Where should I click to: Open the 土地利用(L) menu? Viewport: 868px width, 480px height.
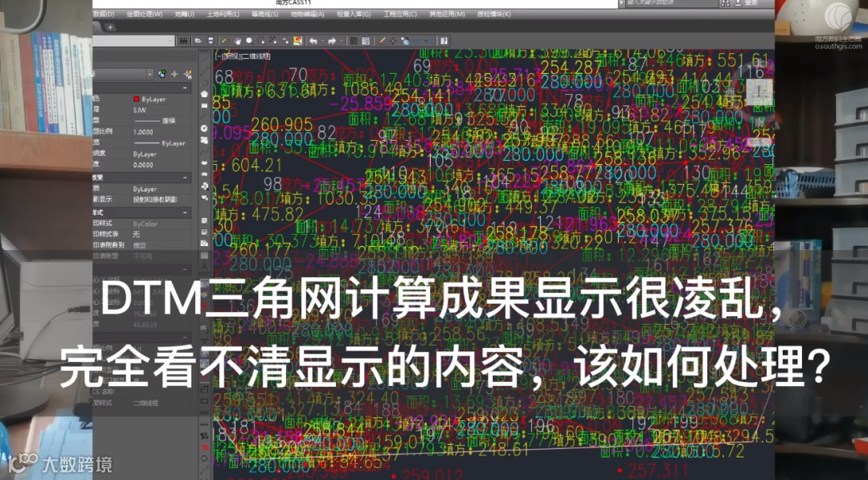pos(223,14)
